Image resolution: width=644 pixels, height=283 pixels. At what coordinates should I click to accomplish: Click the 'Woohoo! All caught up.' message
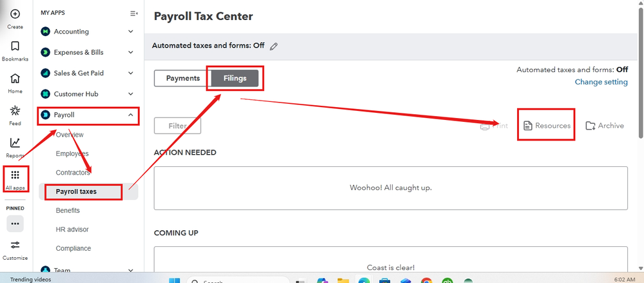coord(391,188)
